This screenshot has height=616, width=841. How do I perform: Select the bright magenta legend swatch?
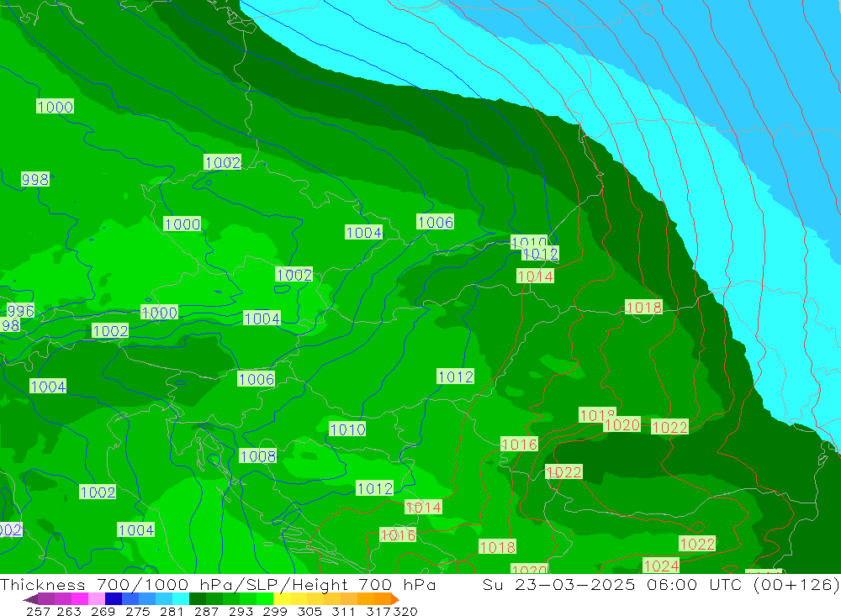click(80, 599)
